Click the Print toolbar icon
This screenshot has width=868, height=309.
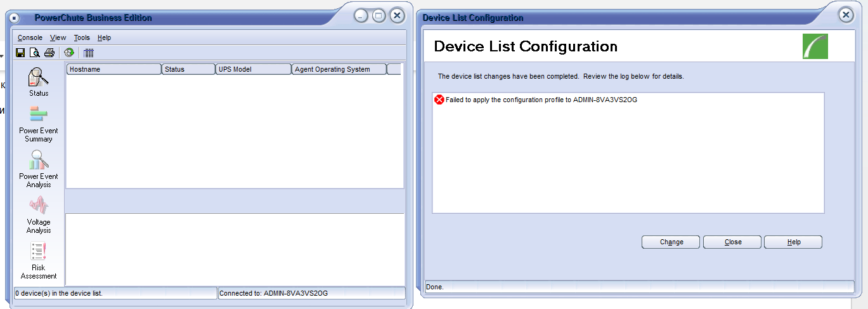pos(49,53)
